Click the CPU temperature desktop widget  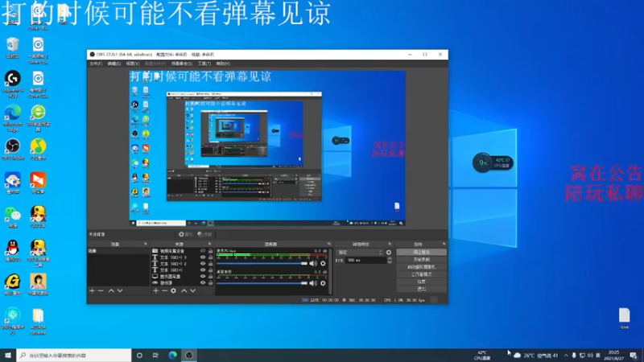[493, 162]
